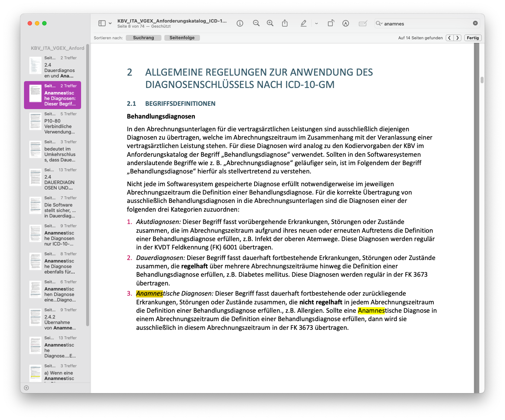The height and width of the screenshot is (420, 505).
Task: Open result '2.4 Dauerdiagnosen und Ana...'
Action: click(x=52, y=67)
